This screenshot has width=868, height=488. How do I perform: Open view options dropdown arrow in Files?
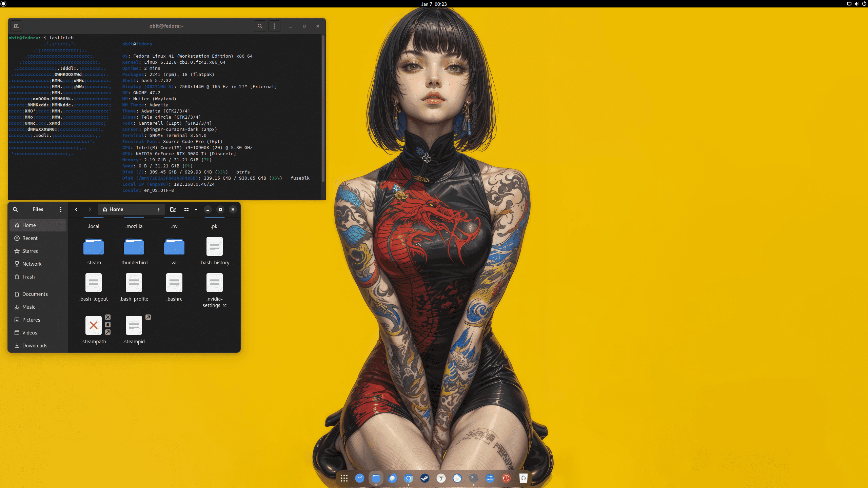tap(196, 209)
